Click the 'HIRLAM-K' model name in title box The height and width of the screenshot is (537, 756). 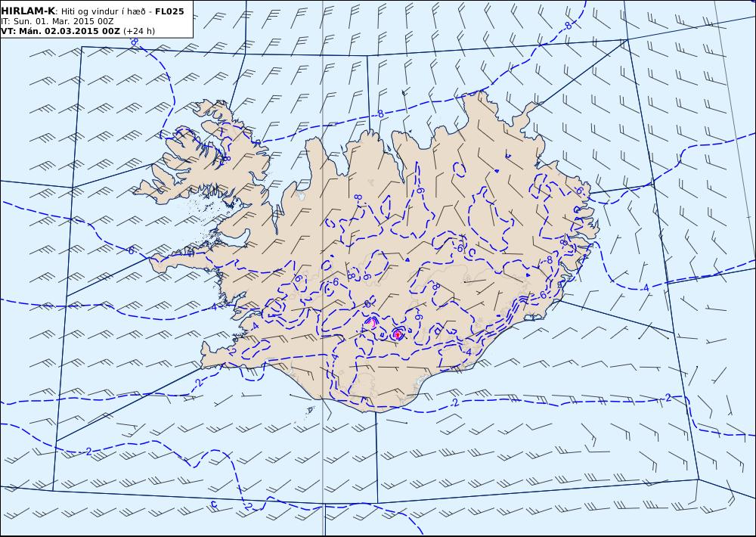tap(28, 11)
